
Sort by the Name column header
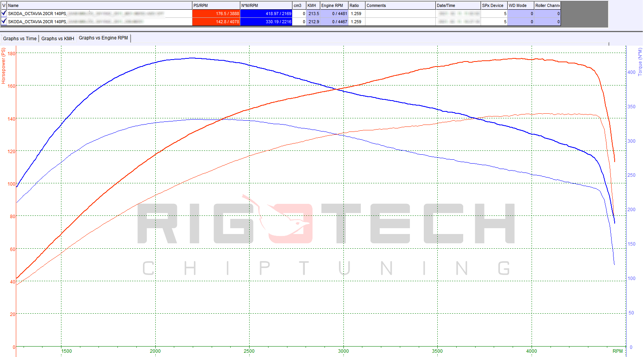point(99,5)
